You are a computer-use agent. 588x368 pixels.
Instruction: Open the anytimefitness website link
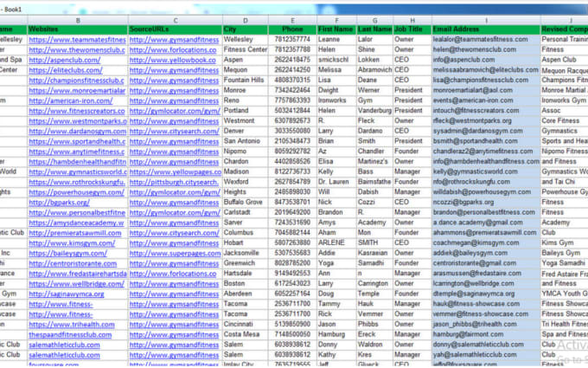[76, 152]
